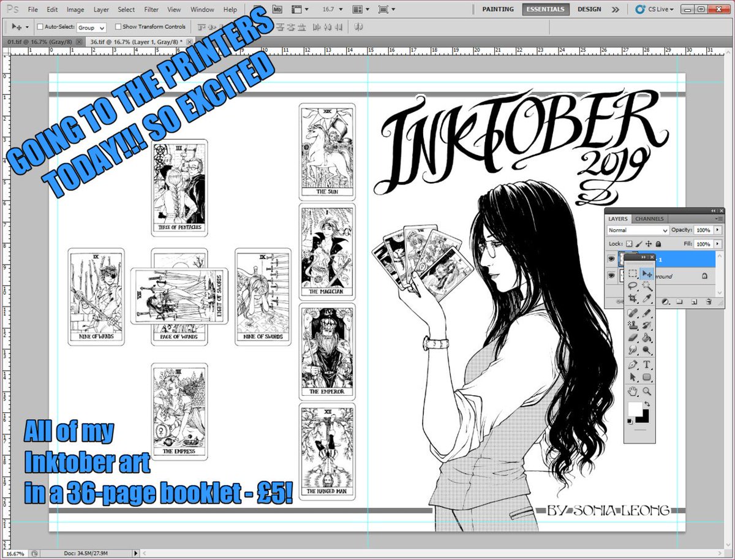The image size is (735, 560).
Task: Open the Fill slider arrow
Action: tap(717, 244)
